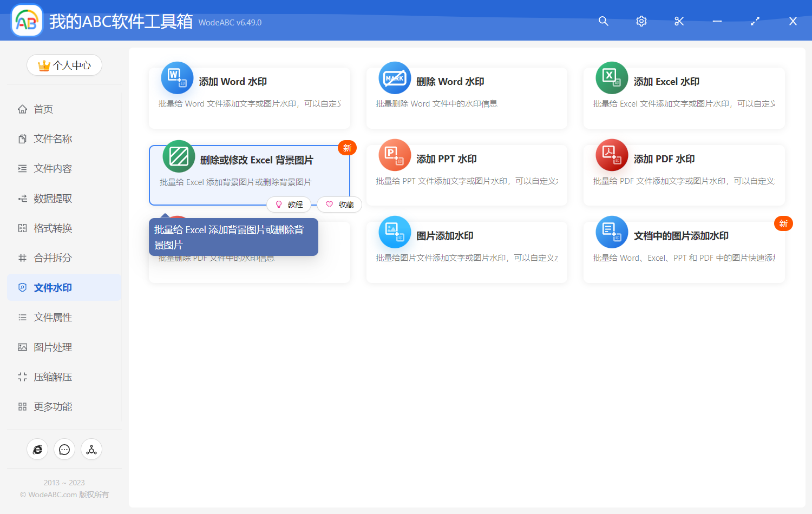Click the 收藏 favorite button
812x514 pixels.
pyautogui.click(x=339, y=205)
